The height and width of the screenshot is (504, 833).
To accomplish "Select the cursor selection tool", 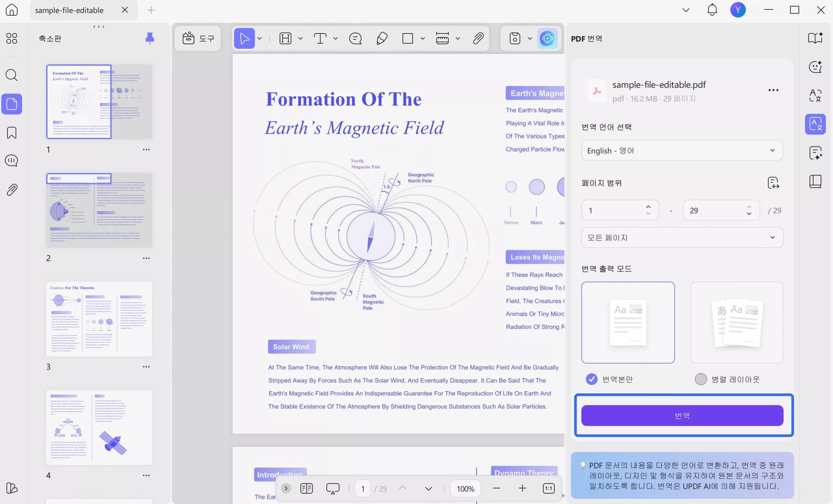I will [x=244, y=38].
